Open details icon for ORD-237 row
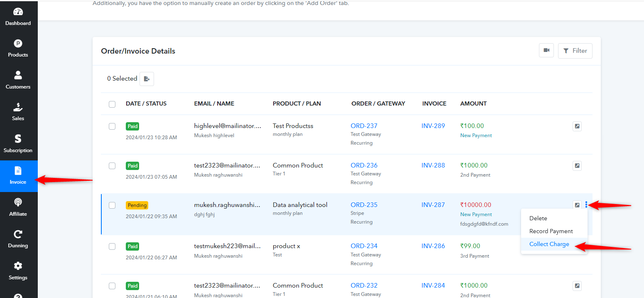The image size is (644, 298). tap(577, 126)
